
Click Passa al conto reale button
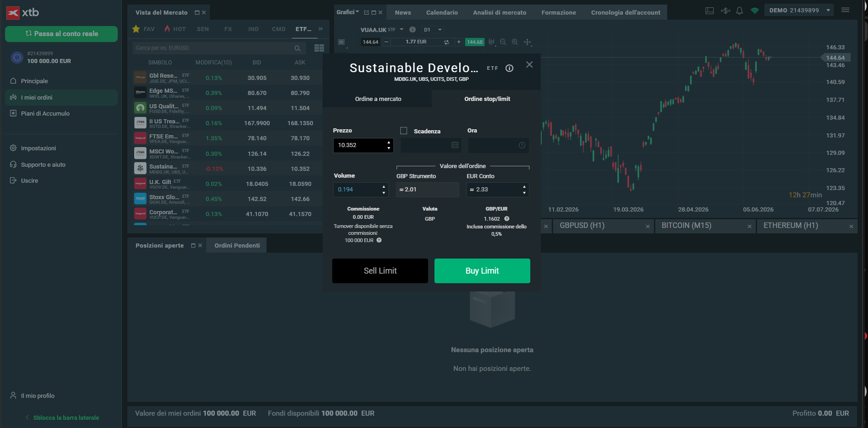point(61,34)
